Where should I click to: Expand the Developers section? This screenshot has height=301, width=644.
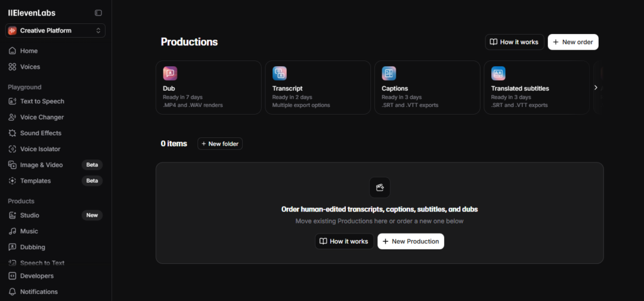tap(36, 276)
